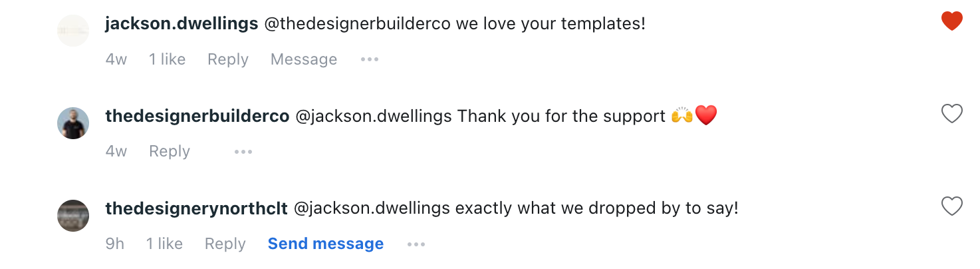Open jackson.dwellings profile picture

[x=73, y=31]
